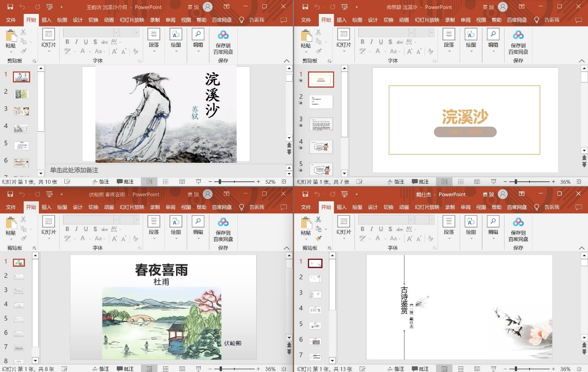Start slideshow from status bar in 伏峻熙 window

tap(198, 369)
